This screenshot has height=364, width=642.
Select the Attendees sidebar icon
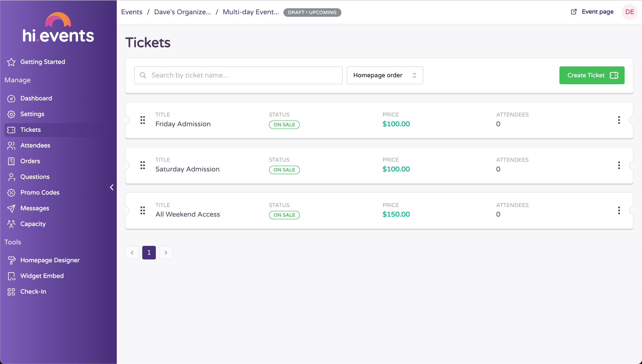pos(12,145)
